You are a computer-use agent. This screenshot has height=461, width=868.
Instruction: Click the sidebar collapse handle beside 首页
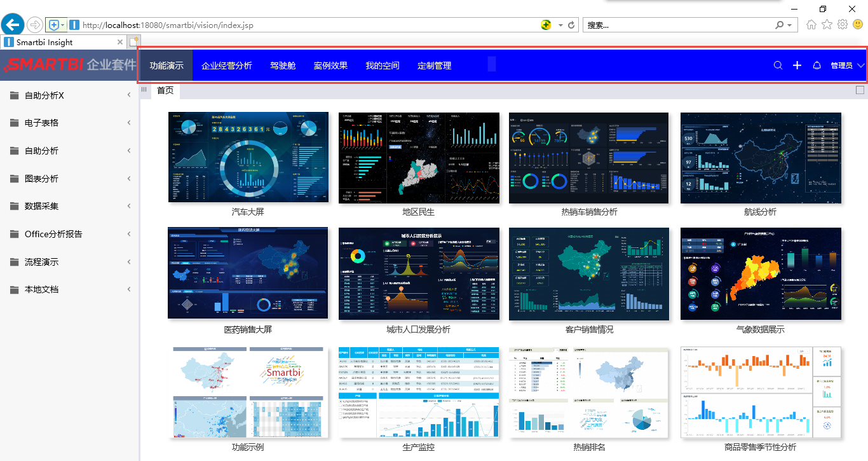pyautogui.click(x=144, y=90)
